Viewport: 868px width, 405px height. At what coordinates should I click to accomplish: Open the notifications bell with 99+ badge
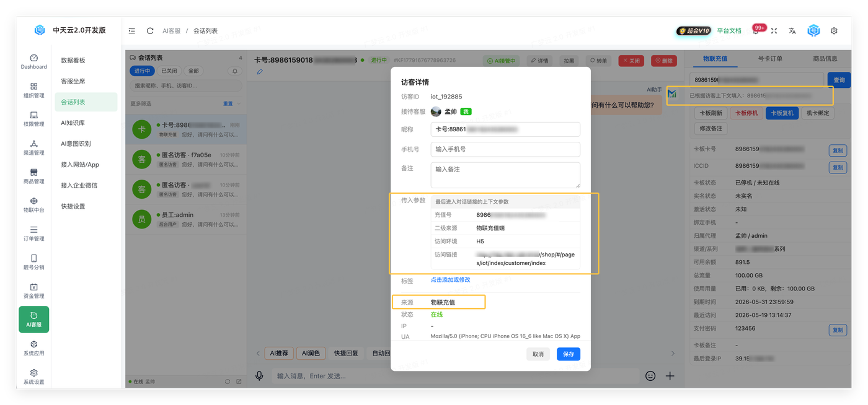[757, 30]
